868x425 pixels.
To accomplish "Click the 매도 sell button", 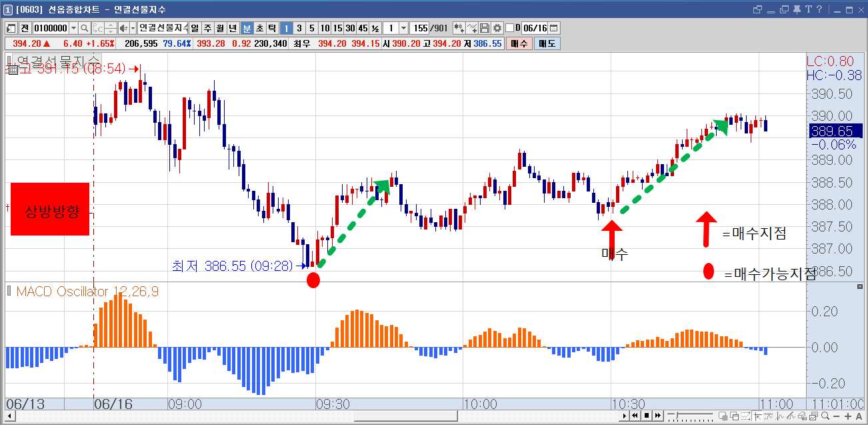I will pyautogui.click(x=547, y=43).
